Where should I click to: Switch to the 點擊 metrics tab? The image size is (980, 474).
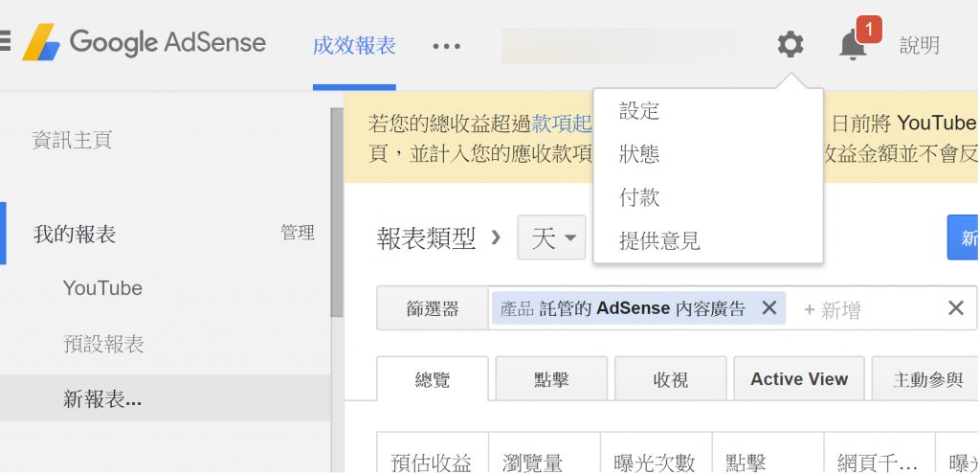tap(551, 379)
